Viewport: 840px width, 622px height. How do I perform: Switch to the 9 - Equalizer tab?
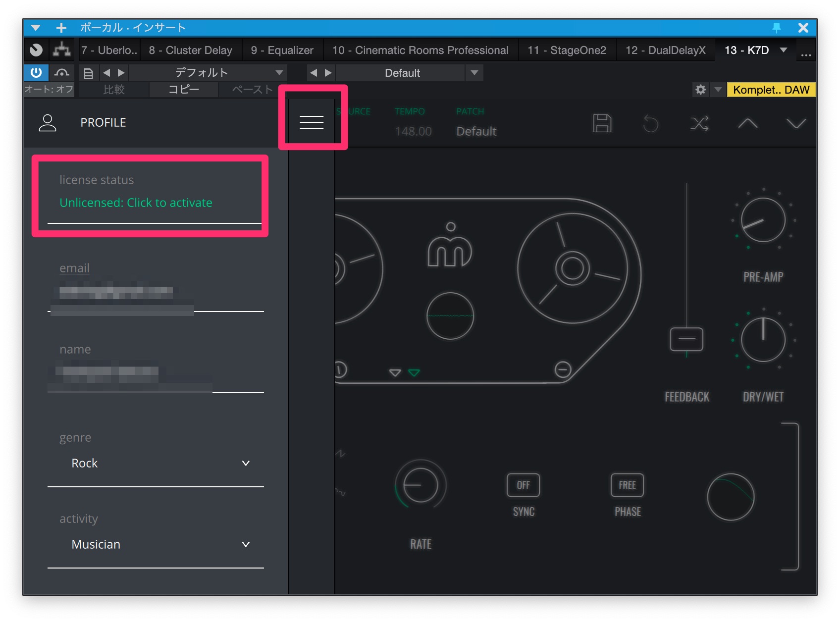click(x=282, y=50)
